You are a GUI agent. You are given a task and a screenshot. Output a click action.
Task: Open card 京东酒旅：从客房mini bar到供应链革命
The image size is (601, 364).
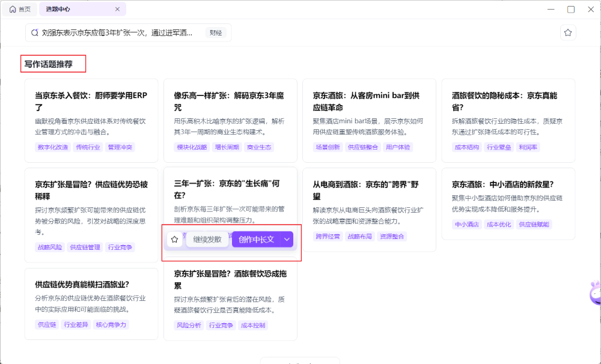point(369,121)
